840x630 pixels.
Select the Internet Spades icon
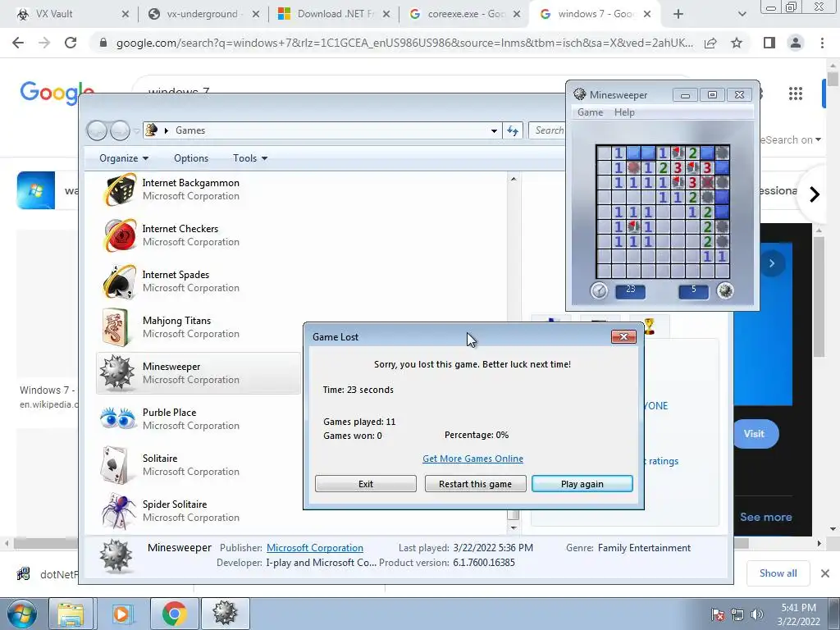(119, 281)
